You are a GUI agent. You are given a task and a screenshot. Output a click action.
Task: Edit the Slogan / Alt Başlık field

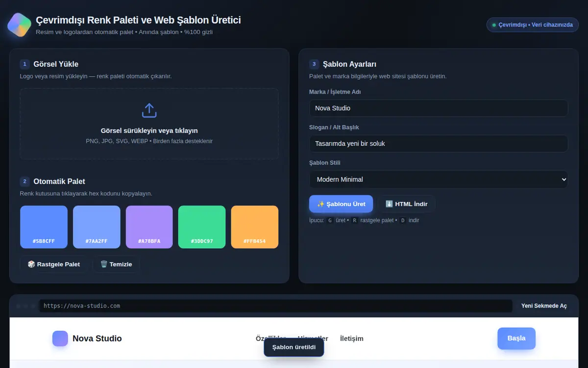click(x=439, y=144)
